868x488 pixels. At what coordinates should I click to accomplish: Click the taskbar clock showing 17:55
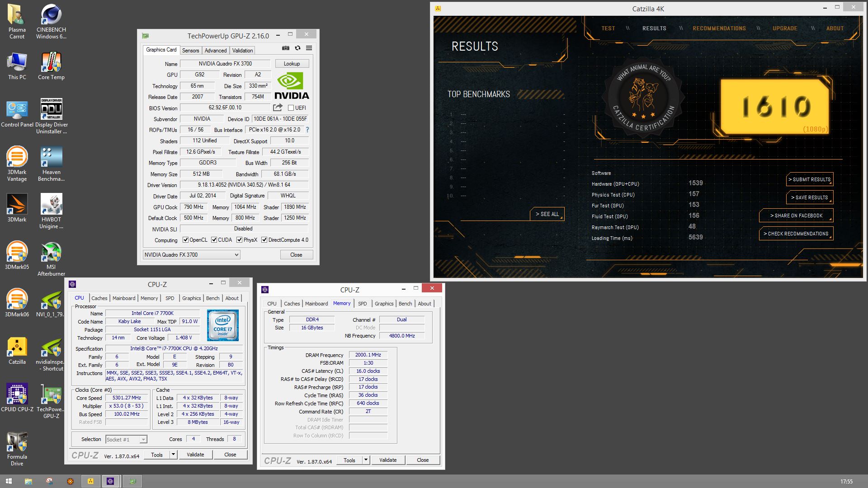point(846,482)
